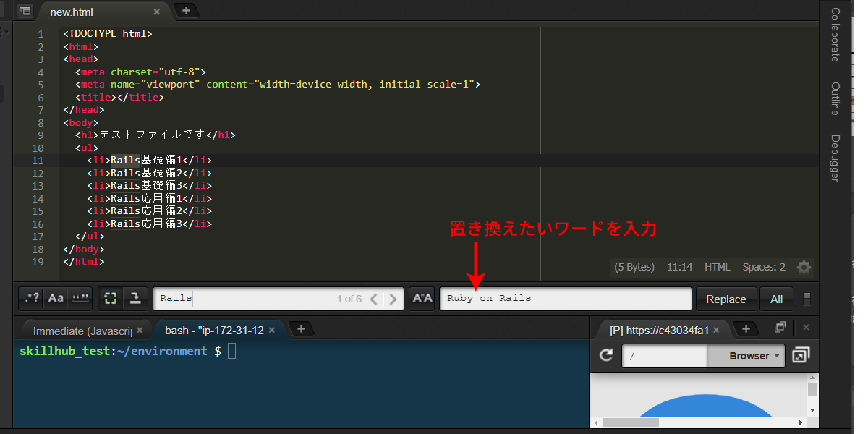Open a new editor tab beside new.html

(x=186, y=10)
